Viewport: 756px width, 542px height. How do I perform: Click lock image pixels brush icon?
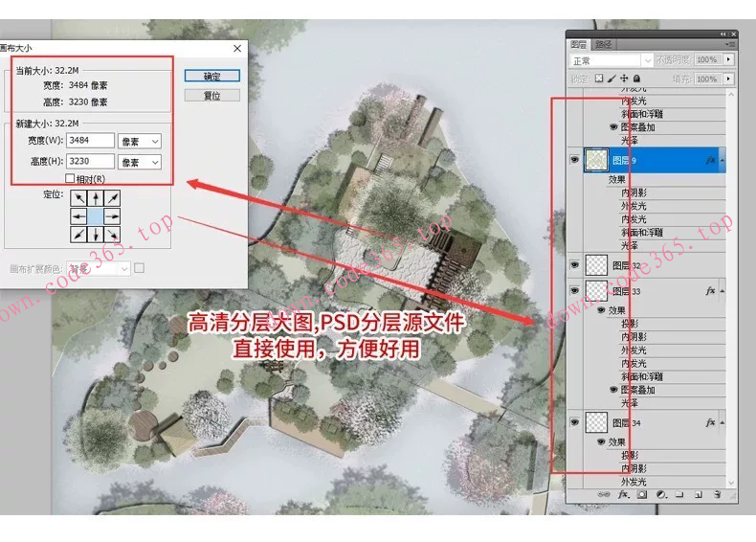pyautogui.click(x=611, y=79)
